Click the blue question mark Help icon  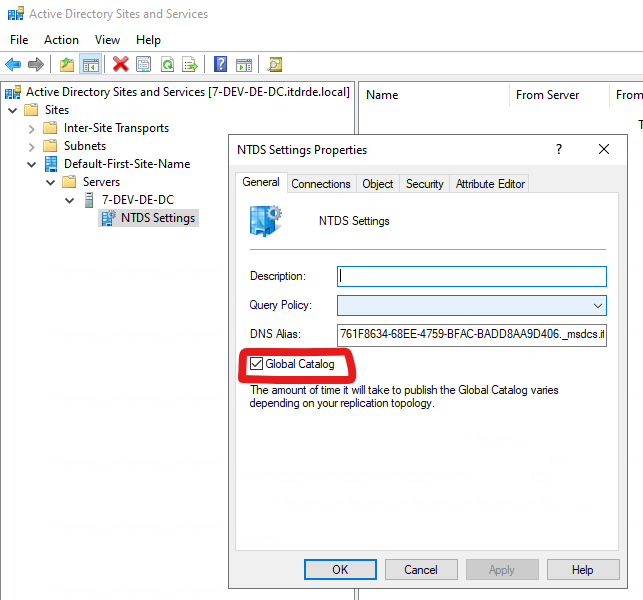coord(220,64)
